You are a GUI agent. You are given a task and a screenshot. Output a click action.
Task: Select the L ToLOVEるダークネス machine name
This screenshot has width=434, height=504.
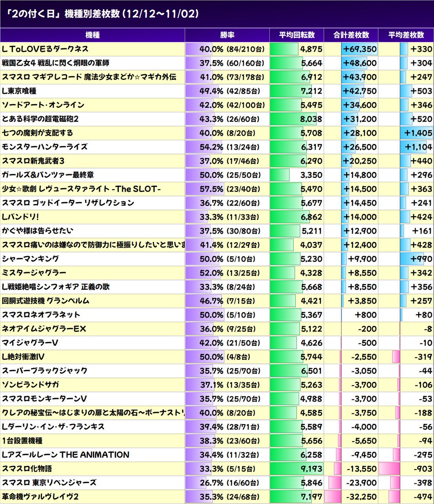point(45,49)
